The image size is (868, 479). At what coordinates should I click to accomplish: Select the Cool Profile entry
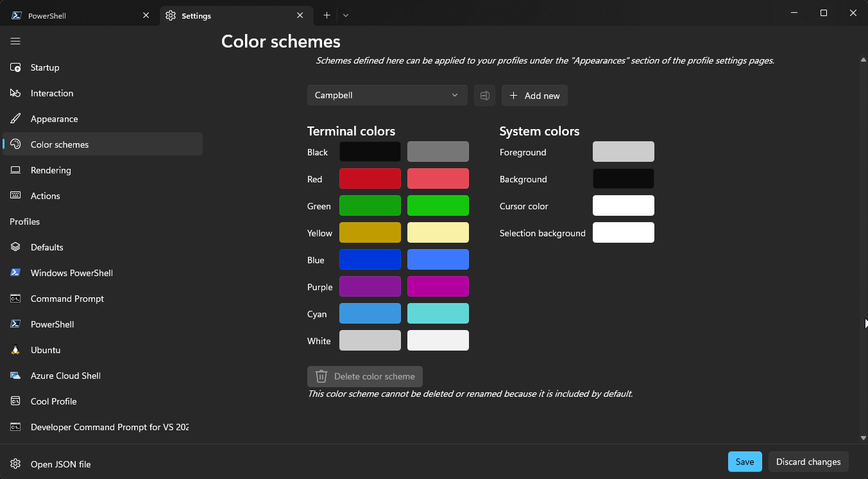click(103, 401)
